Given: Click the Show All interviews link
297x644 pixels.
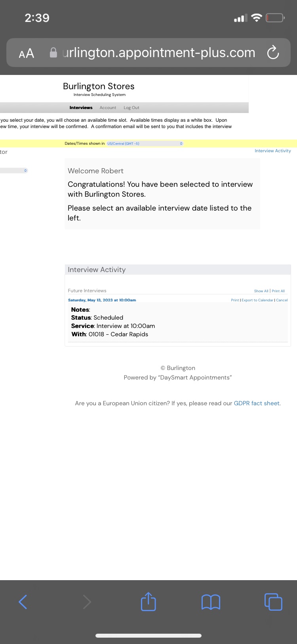Looking at the screenshot, I should tap(261, 291).
